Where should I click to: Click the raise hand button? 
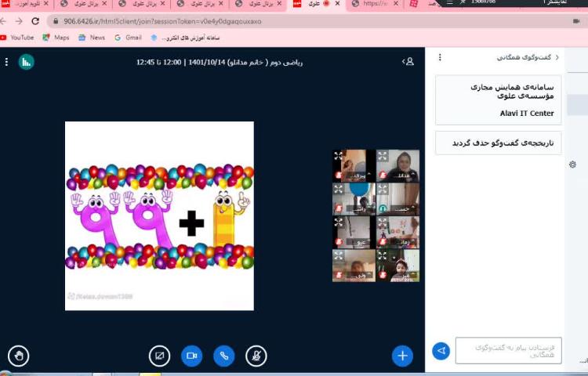[x=19, y=356]
